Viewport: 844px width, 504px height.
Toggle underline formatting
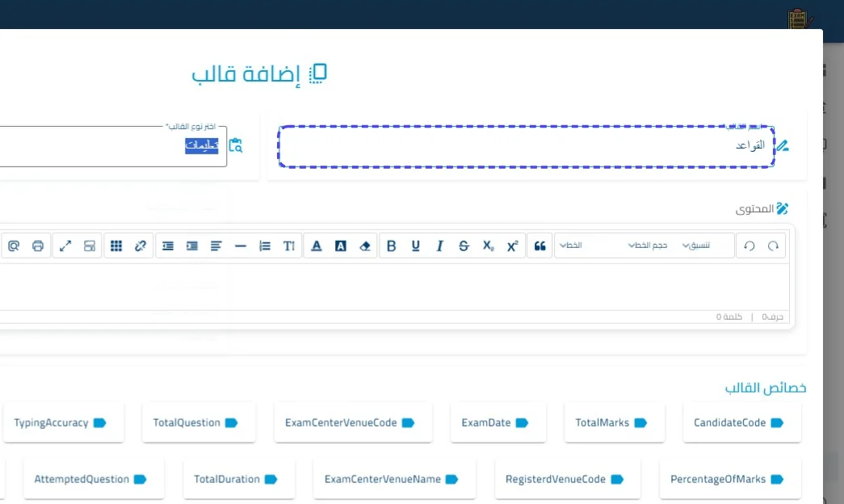point(416,246)
